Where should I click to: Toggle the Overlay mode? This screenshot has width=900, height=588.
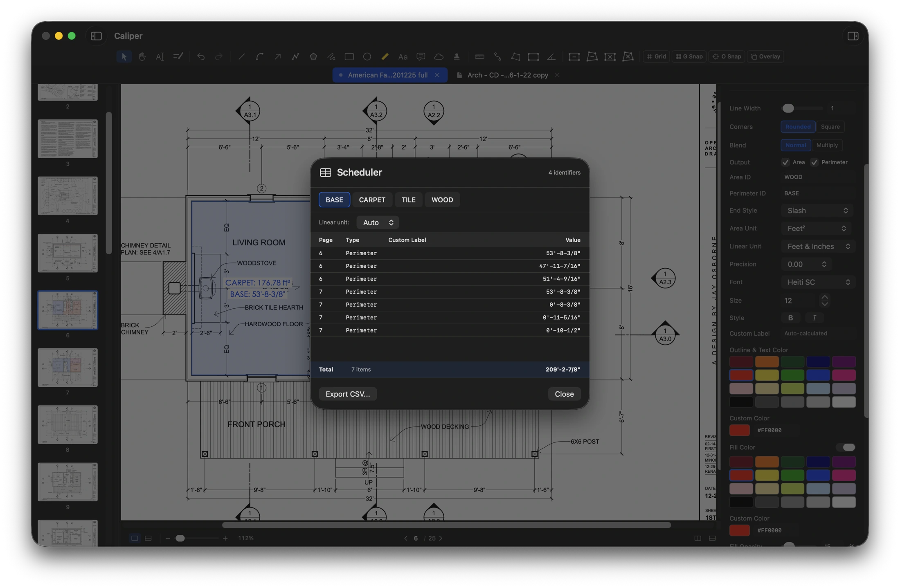pos(765,56)
